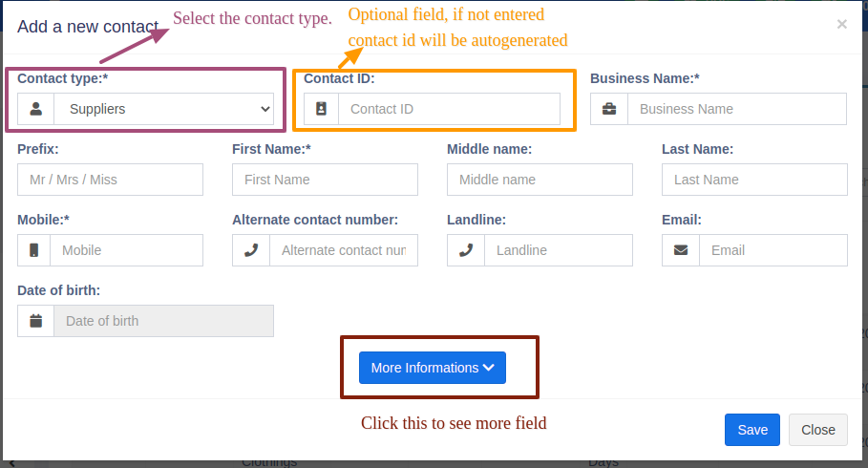Click the envelope icon beside Email field

coord(681,250)
